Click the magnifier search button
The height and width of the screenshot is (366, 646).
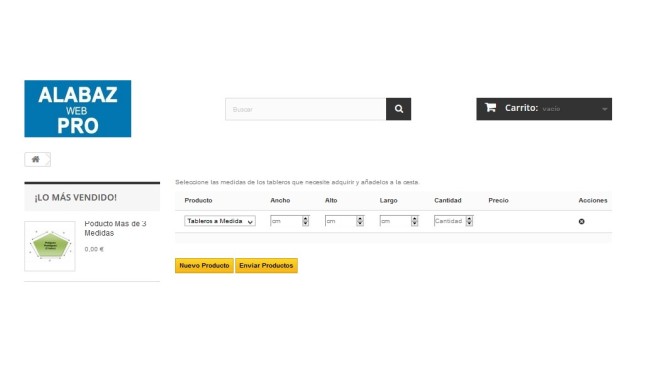398,109
